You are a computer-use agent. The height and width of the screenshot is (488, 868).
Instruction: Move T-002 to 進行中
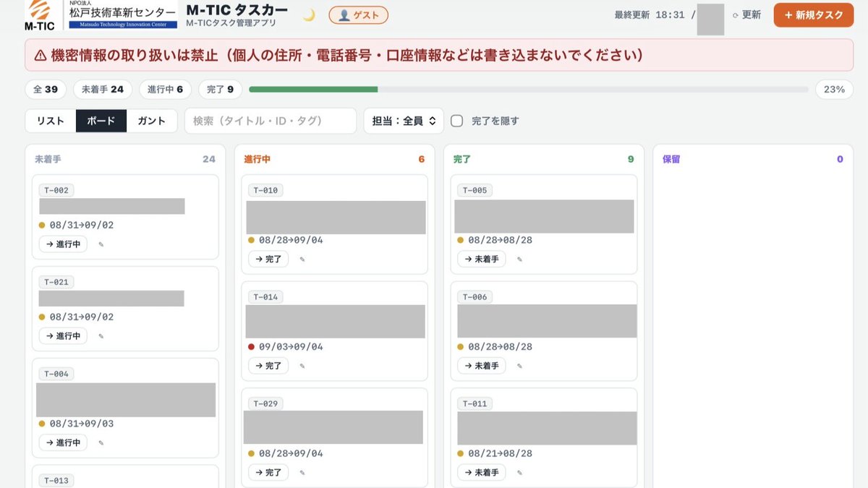[x=63, y=244]
